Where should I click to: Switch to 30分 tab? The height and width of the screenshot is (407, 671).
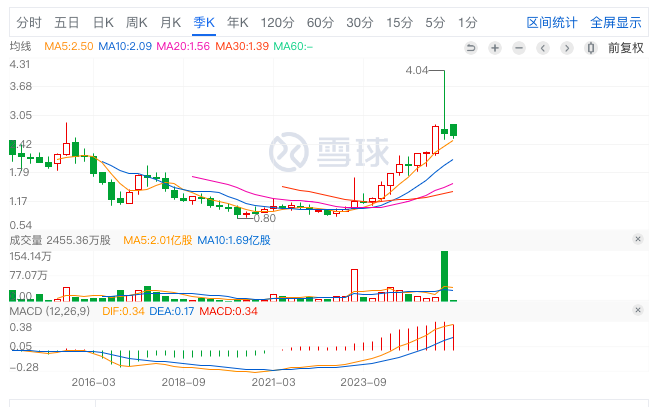coord(360,22)
